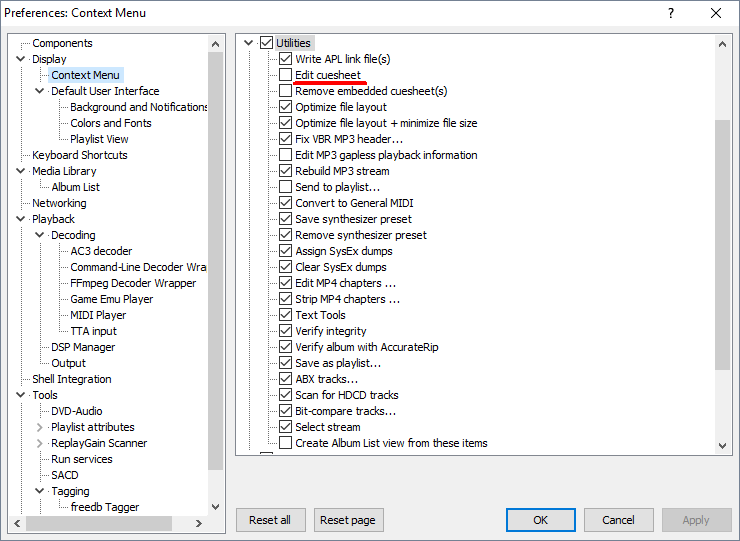Enable Send to playlist checkbox

pyautogui.click(x=286, y=187)
